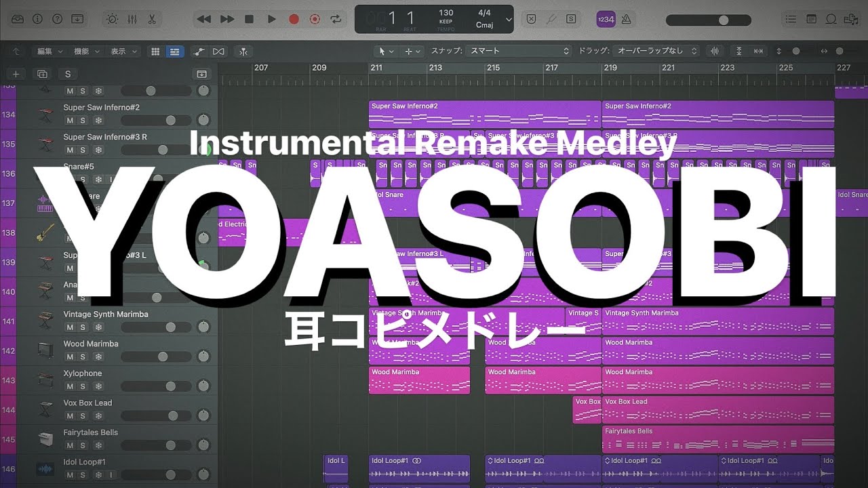This screenshot has width=868, height=488.
Task: Toggle the Metronome click icon
Action: click(x=626, y=20)
